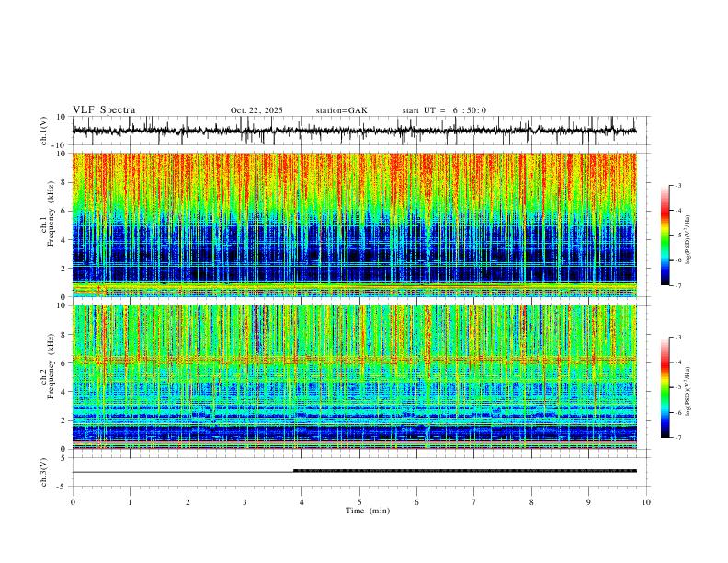The image size is (728, 563).
Task: Click the ch.1 frequency spectrogram plot
Action: pos(354,224)
